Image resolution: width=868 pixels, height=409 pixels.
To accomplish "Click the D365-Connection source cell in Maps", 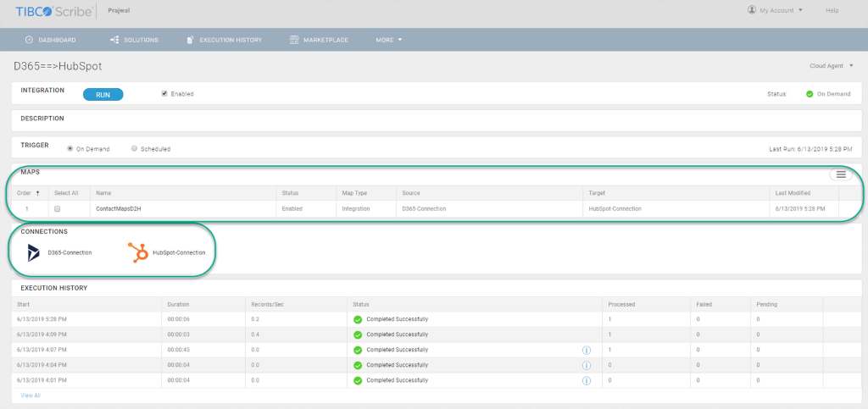I will (x=424, y=209).
